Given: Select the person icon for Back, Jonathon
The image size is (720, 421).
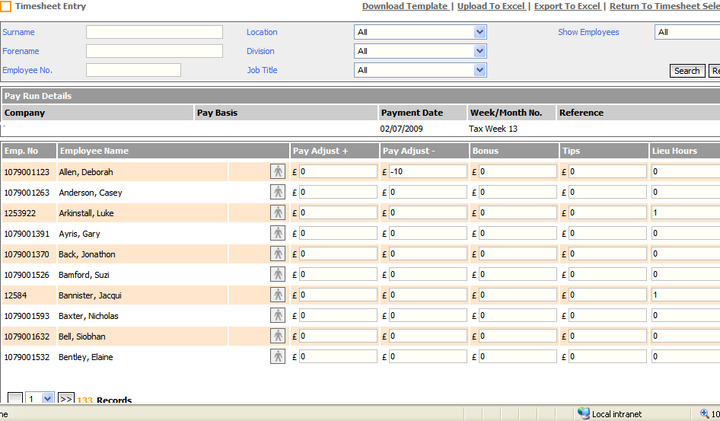Looking at the screenshot, I should coord(278,254).
